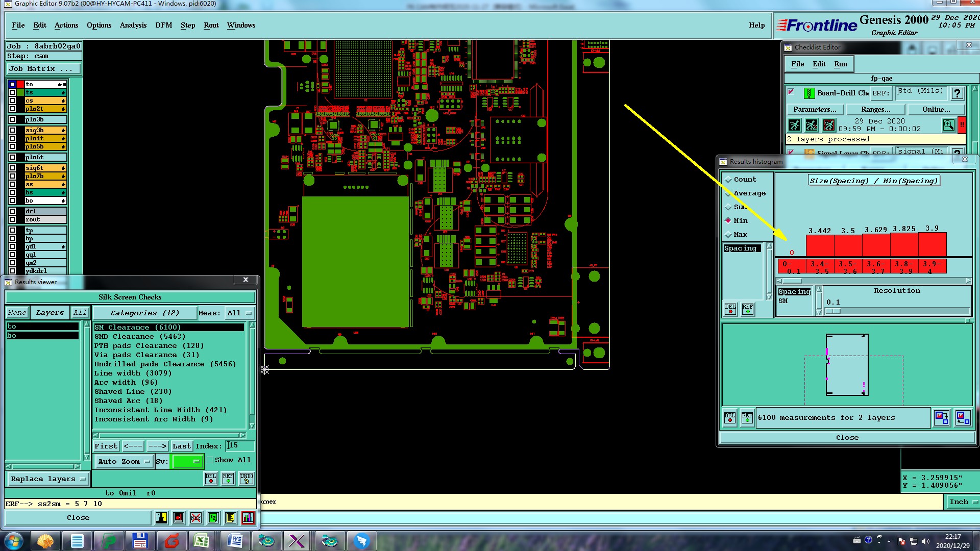Image resolution: width=980 pixels, height=551 pixels.
Task: Click histogram horizontal scroll right arrow
Action: (x=968, y=281)
